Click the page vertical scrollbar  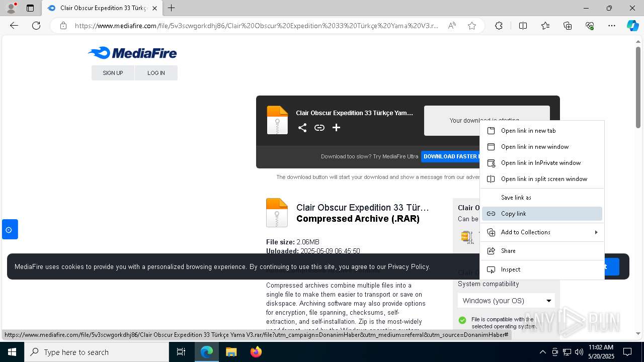click(638, 88)
